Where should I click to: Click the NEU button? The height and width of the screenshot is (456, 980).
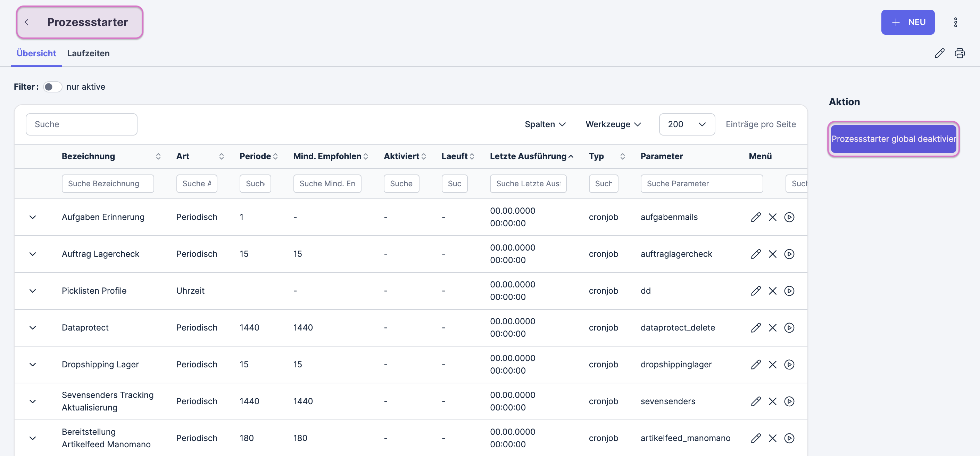(x=907, y=22)
